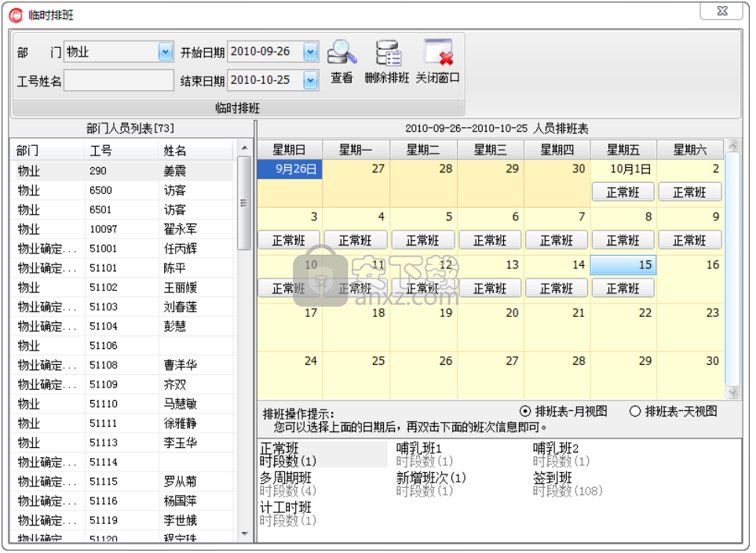Click the employee list scroll down arrow
Screen dimensions: 756x553
click(x=244, y=534)
